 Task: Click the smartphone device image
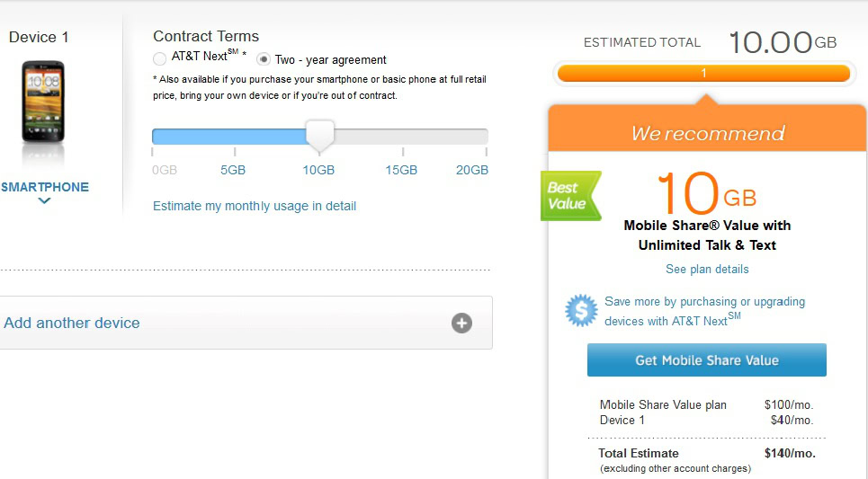click(43, 102)
